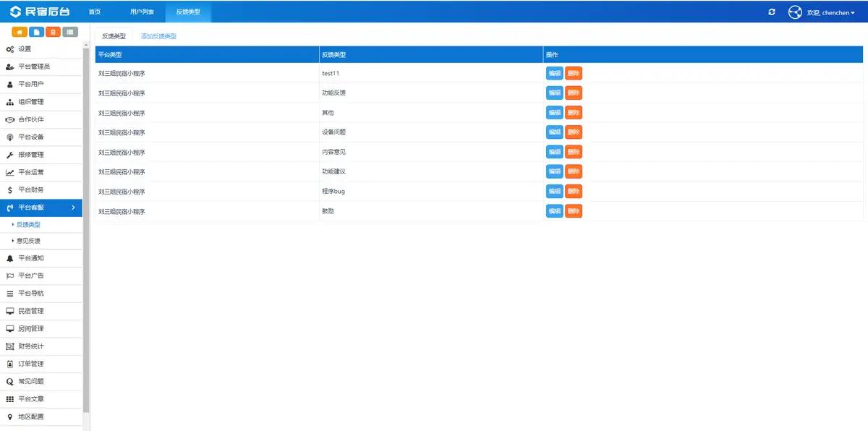The height and width of the screenshot is (431, 868).
Task: Edit the 功能反馈 row
Action: (554, 93)
